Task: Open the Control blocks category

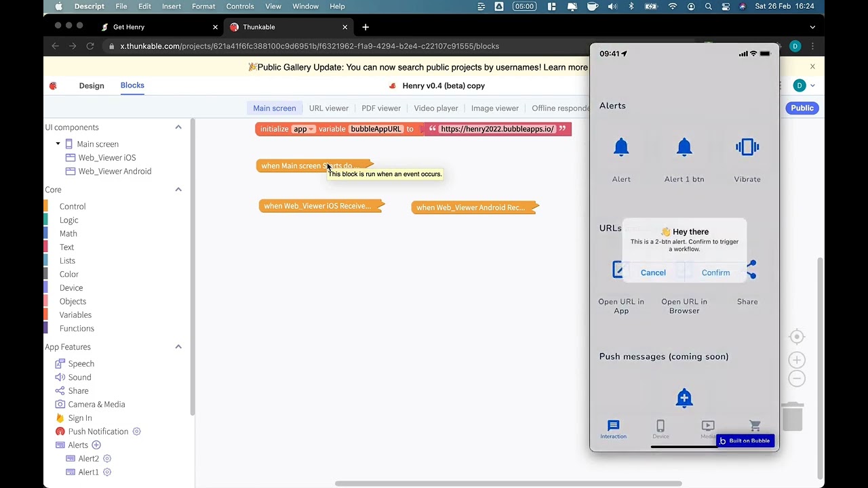Action: [x=73, y=206]
